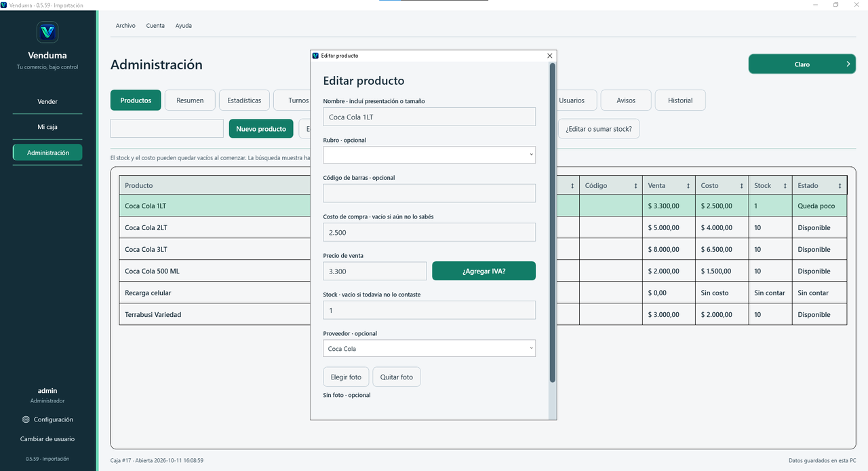This screenshot has height=471, width=868.
Task: Click the sort icon in Código column header
Action: click(x=635, y=186)
